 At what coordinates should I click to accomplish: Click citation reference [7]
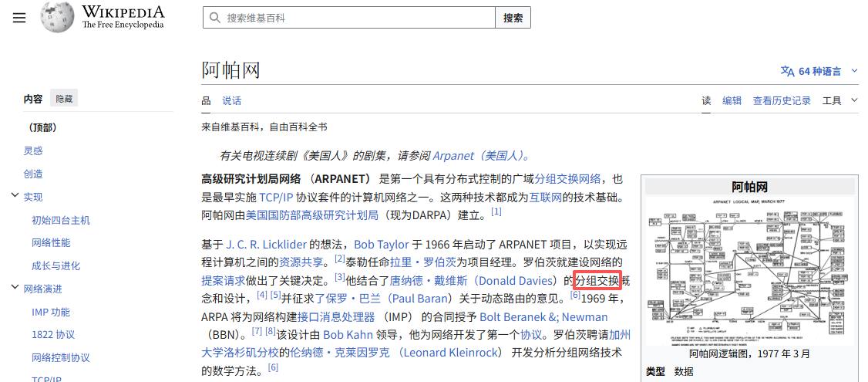pyautogui.click(x=257, y=331)
